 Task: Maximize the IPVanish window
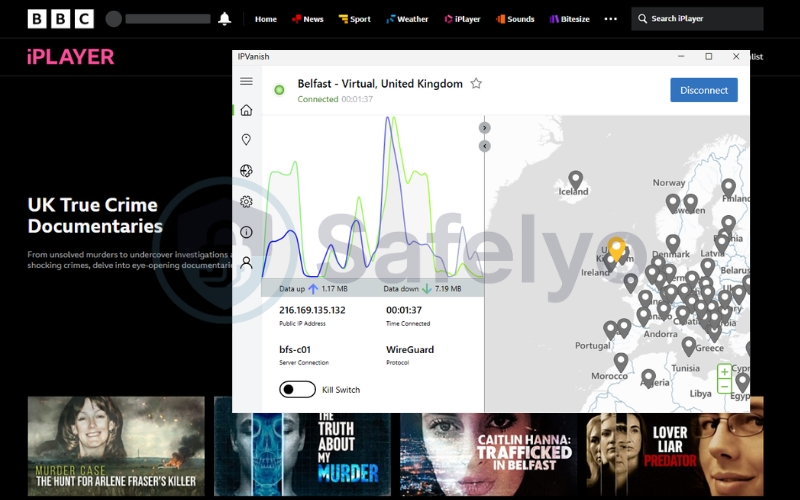tap(709, 57)
